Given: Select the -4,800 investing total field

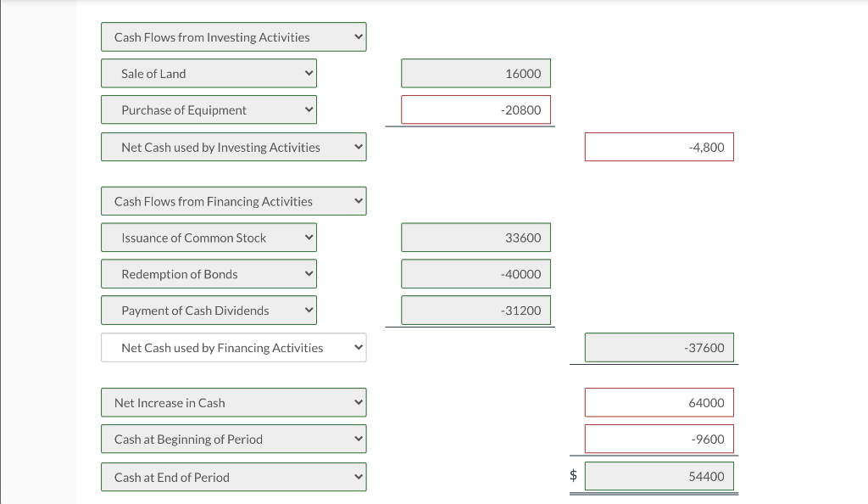Looking at the screenshot, I should (x=659, y=147).
